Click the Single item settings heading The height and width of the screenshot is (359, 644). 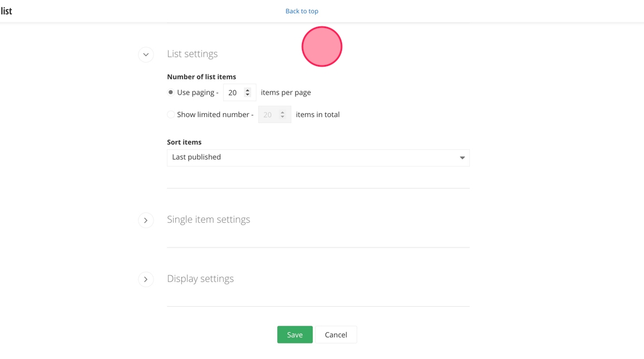tap(208, 219)
